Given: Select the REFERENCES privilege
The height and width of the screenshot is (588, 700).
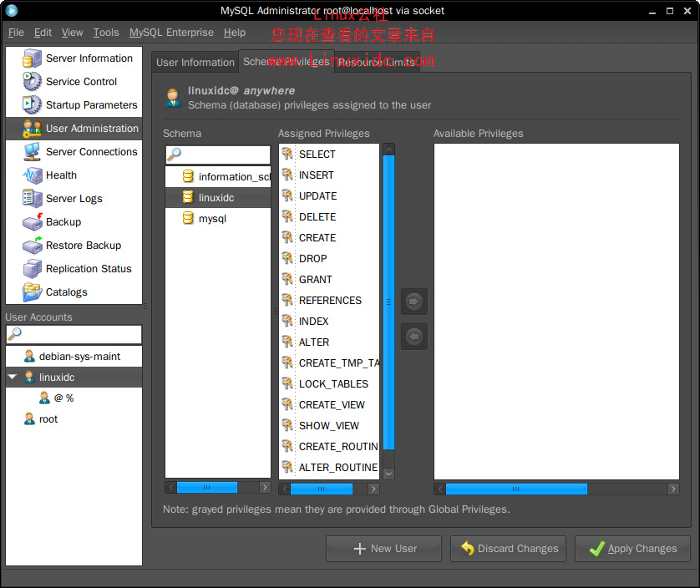Looking at the screenshot, I should point(329,301).
